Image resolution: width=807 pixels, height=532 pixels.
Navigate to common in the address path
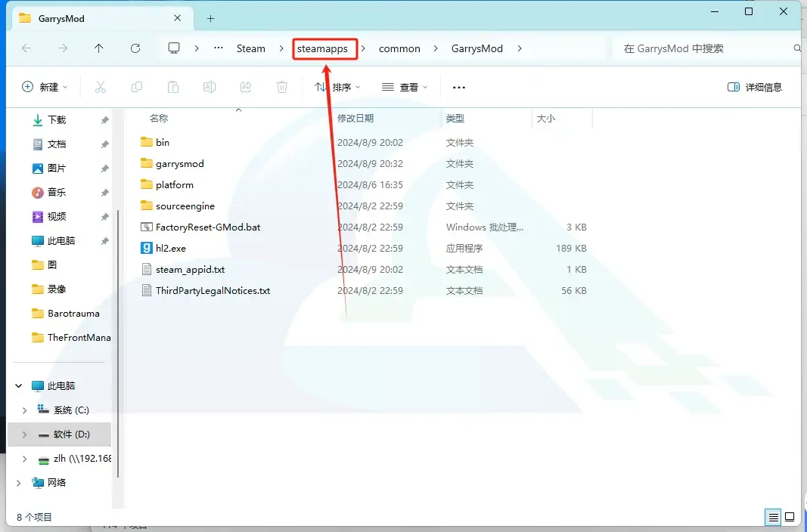[399, 48]
